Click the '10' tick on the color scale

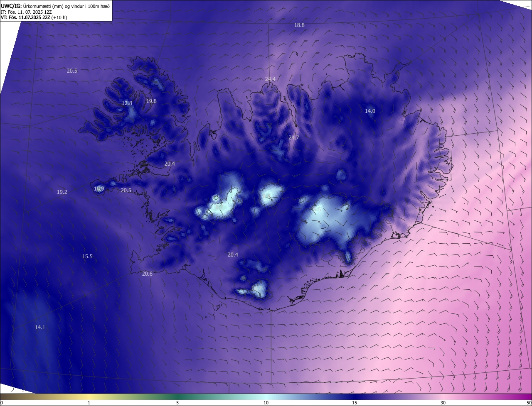coord(266,403)
